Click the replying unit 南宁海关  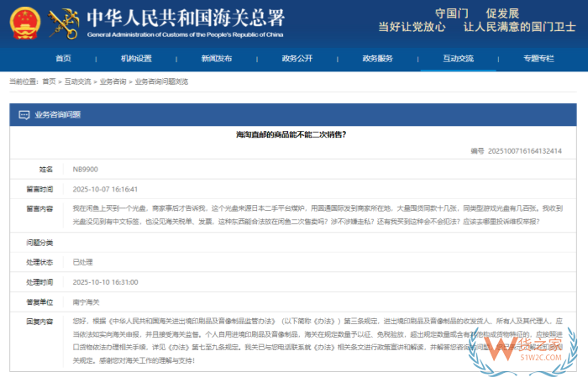point(86,302)
